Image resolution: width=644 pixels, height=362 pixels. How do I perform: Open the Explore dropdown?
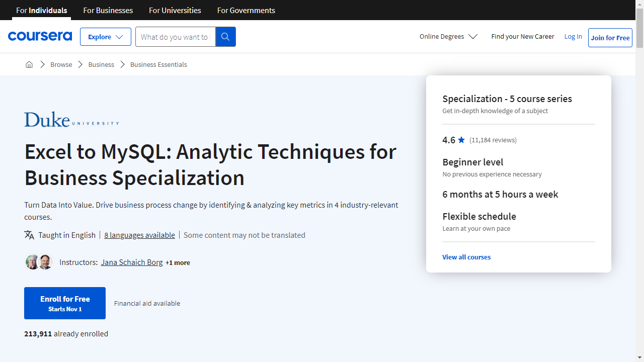click(106, 37)
